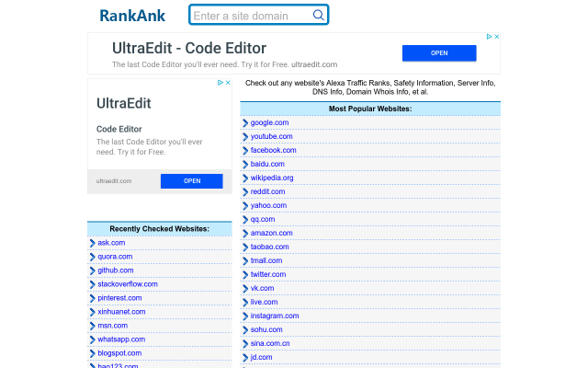Click the chevron icon beside ask.com
The image size is (588, 368).
[92, 243]
